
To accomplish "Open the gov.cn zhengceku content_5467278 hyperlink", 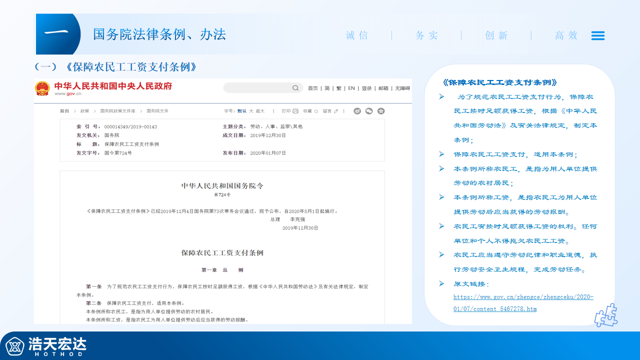I will [523, 303].
